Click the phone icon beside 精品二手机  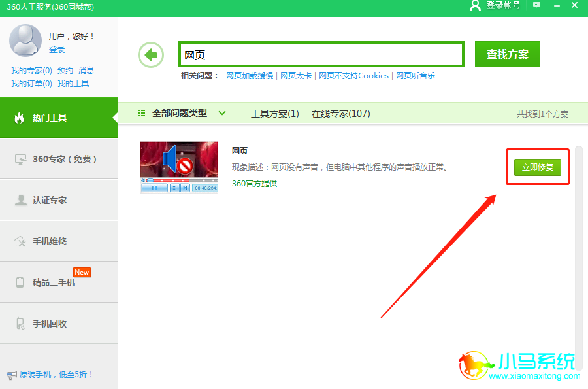(20, 282)
